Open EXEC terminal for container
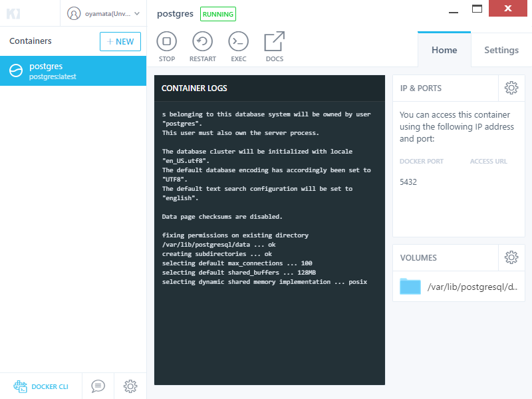 pos(239,47)
